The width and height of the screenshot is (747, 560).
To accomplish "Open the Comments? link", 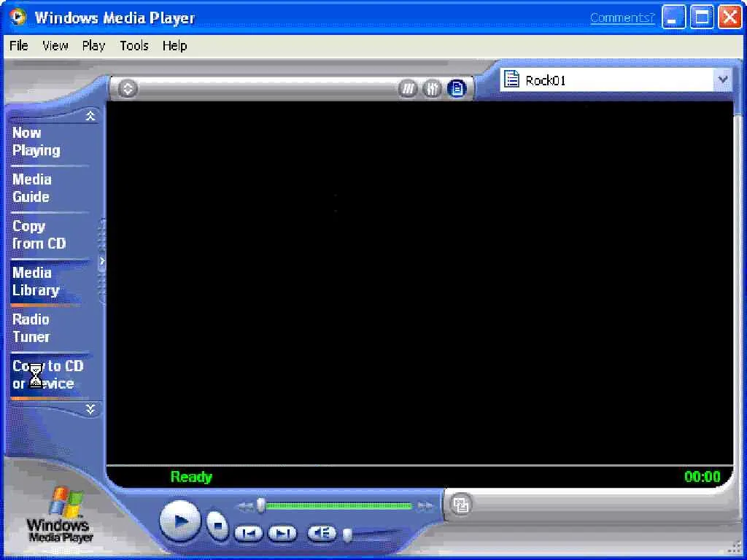I will (622, 18).
